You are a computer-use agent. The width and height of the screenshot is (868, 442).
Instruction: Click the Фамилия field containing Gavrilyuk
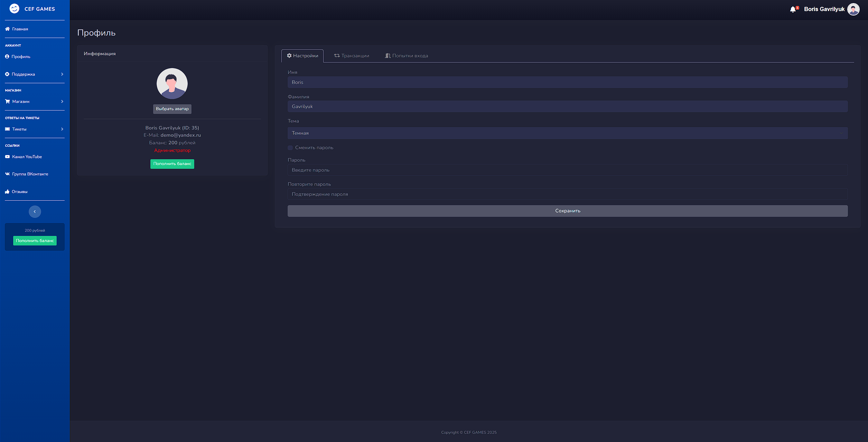[567, 107]
